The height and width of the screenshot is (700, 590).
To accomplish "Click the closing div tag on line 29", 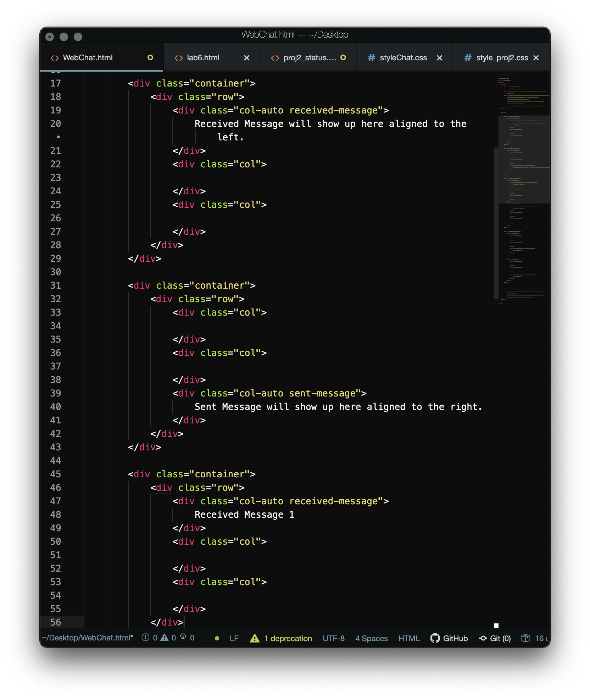I will pos(145,259).
